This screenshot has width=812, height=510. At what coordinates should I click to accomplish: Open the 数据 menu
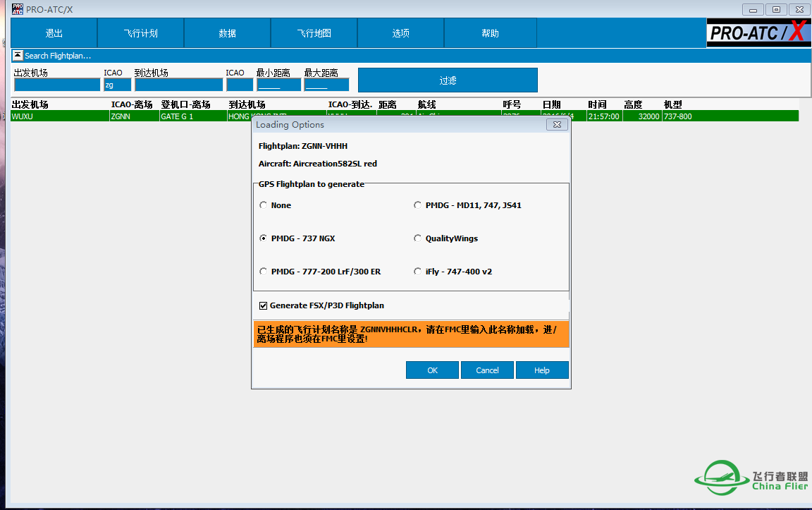(228, 33)
